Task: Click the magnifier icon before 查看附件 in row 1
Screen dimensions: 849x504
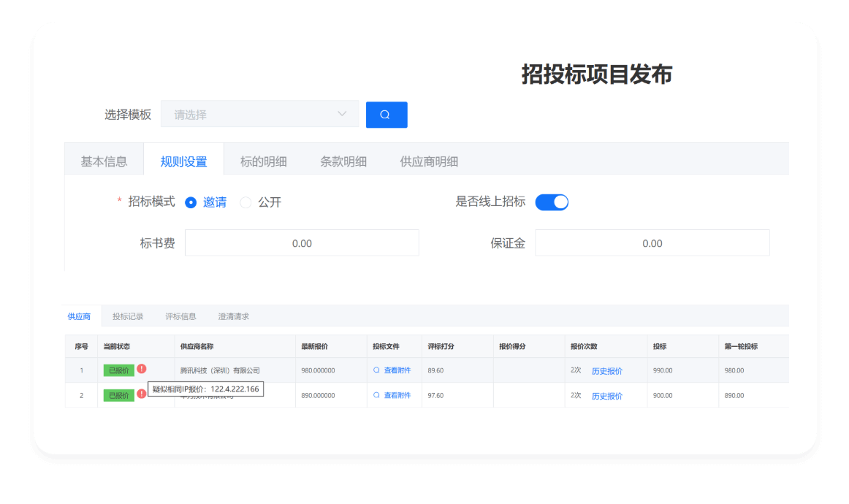Action: tap(376, 370)
